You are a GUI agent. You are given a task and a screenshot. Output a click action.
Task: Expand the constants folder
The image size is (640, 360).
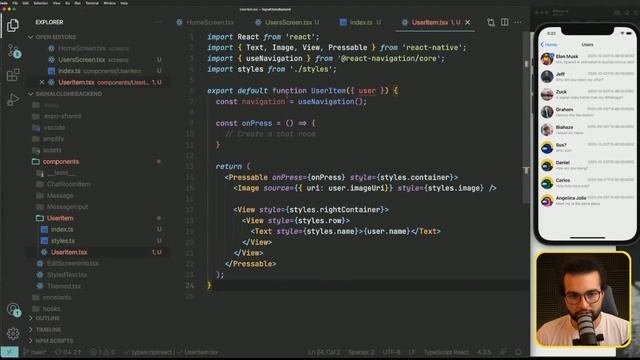[x=56, y=298]
